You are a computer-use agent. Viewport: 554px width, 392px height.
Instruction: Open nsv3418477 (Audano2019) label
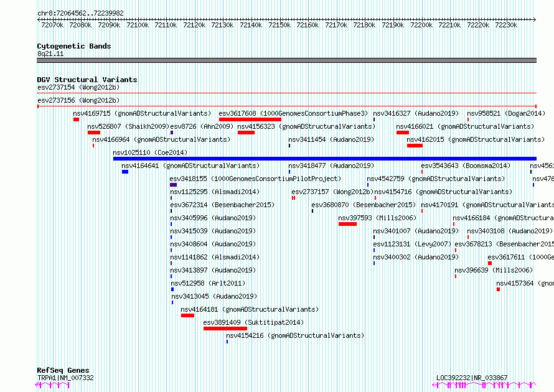click(x=331, y=166)
